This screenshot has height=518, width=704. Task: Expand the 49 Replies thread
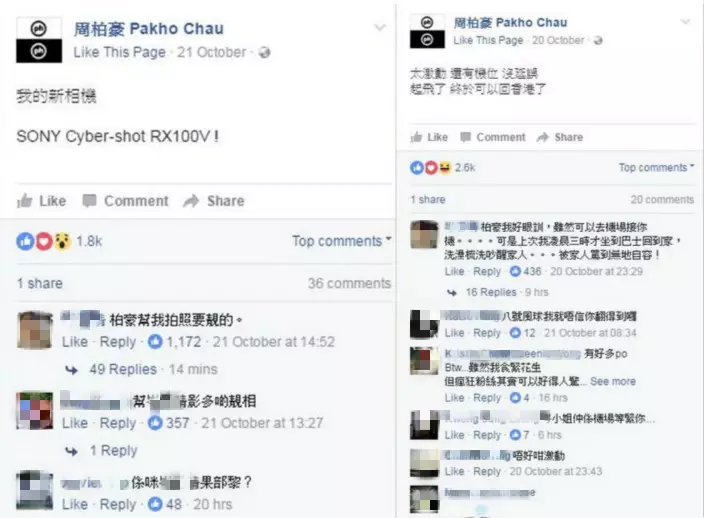123,369
